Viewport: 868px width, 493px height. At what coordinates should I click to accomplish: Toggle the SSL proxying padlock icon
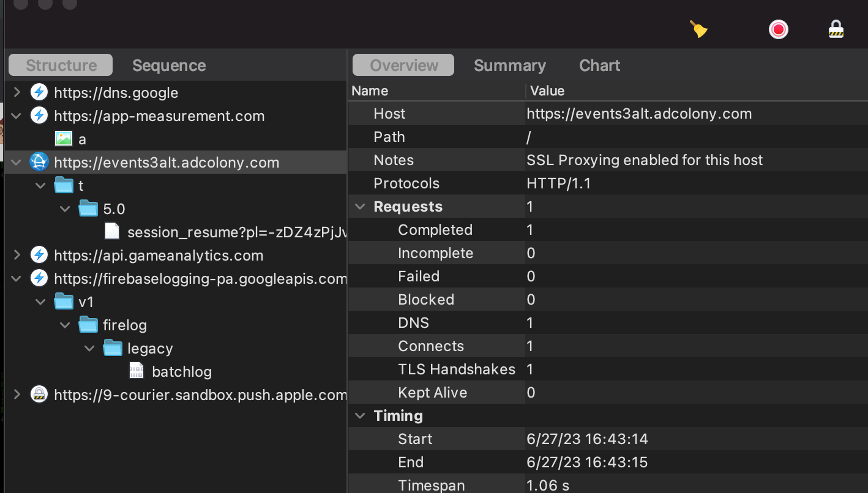pos(836,29)
